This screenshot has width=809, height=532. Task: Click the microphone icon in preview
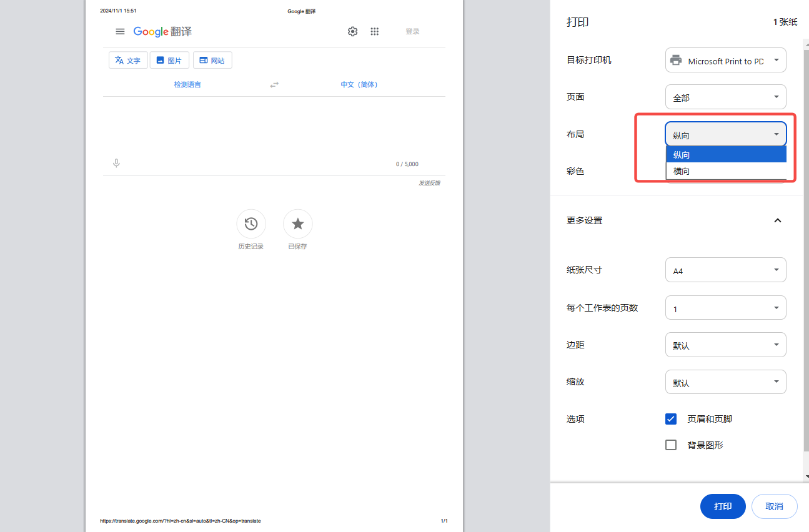(x=116, y=164)
